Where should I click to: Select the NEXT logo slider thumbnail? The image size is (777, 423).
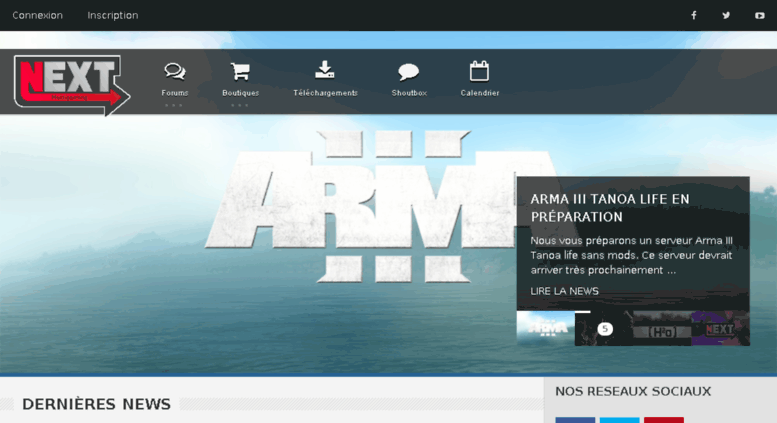(721, 328)
